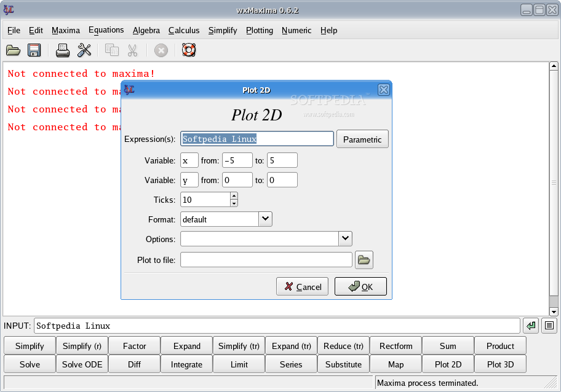
Task: Open help via lifebuoy icon
Action: (x=189, y=50)
